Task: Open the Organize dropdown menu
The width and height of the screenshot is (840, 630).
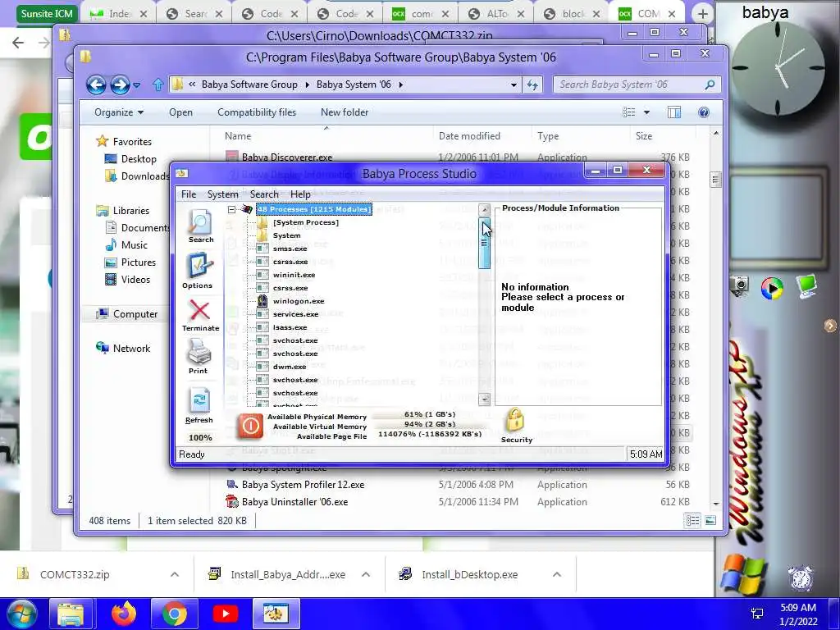Action: click(119, 112)
